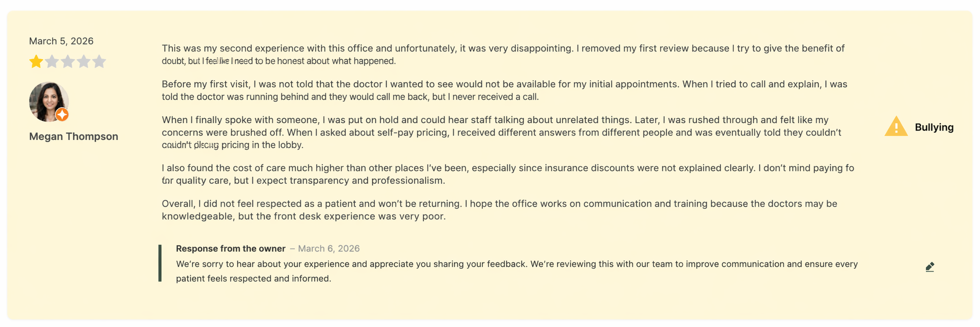Click the paragraph about doctor availability
This screenshot has height=327, width=980.
[x=504, y=90]
